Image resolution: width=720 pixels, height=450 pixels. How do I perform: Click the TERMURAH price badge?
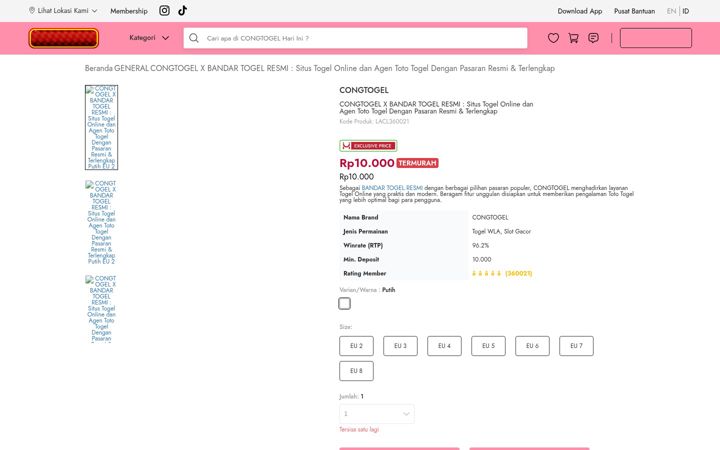417,163
